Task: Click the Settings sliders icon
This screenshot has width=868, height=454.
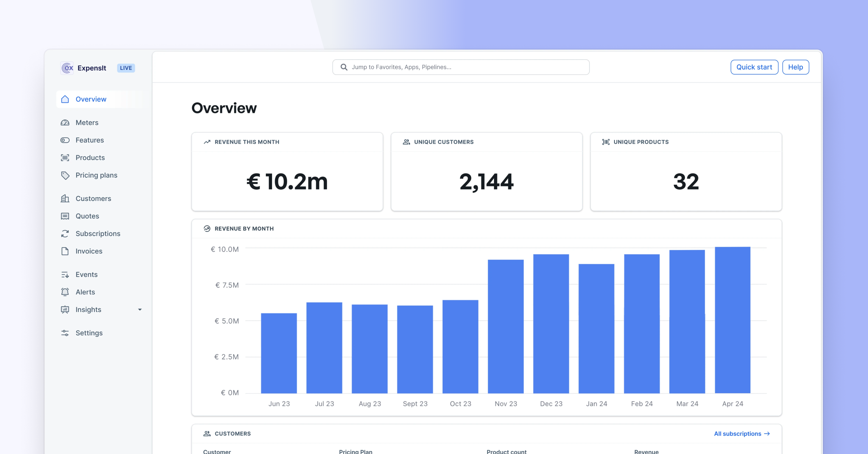Action: [x=65, y=333]
